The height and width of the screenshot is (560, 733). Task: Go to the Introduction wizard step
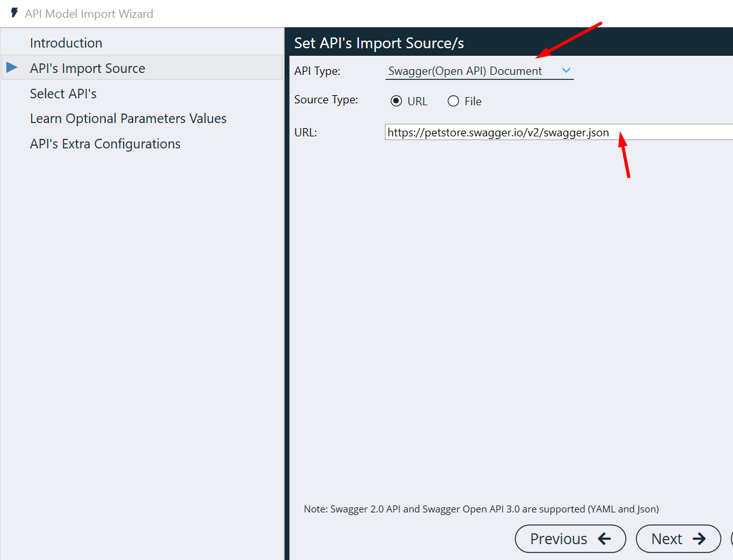coord(66,43)
